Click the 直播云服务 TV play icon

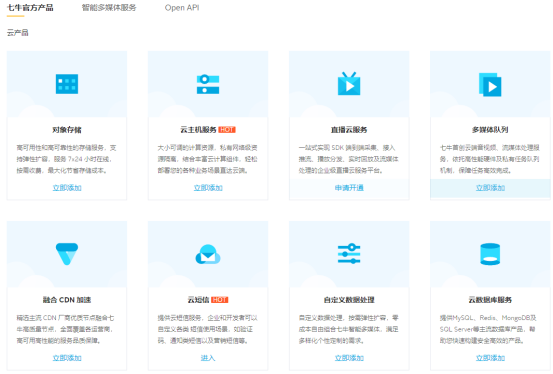click(349, 84)
